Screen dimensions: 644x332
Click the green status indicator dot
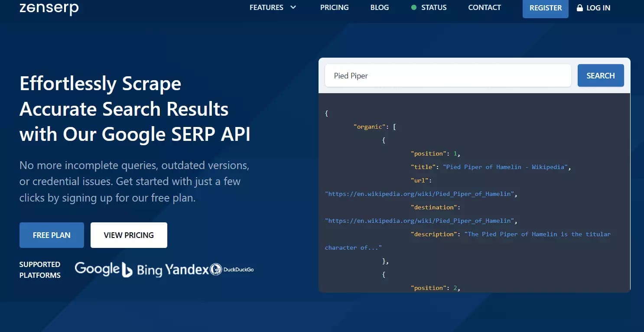point(413,7)
